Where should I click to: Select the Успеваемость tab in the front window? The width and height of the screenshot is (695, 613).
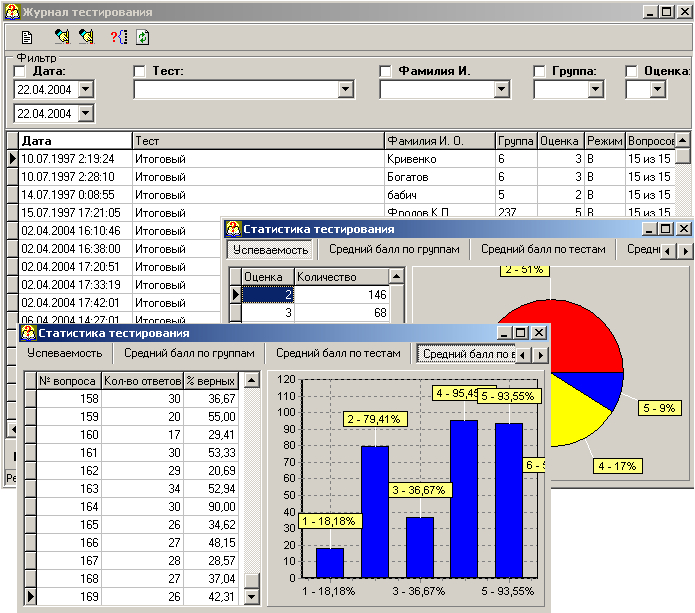[x=64, y=353]
